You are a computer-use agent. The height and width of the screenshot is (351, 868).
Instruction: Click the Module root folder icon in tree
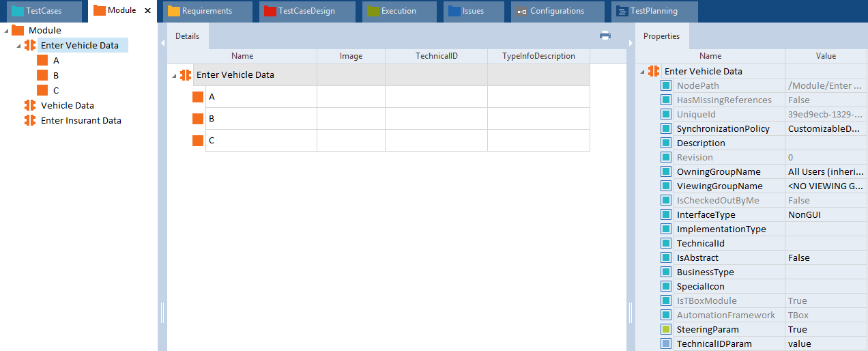click(18, 30)
